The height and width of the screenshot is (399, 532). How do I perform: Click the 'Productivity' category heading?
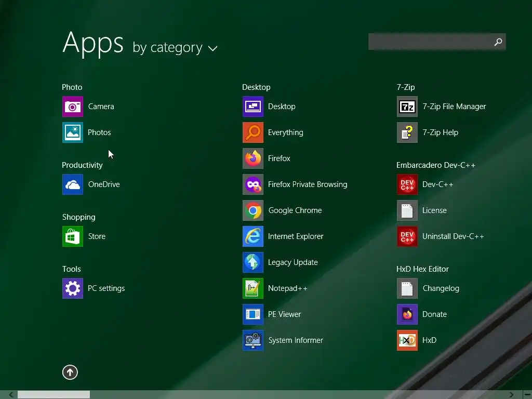(82, 165)
